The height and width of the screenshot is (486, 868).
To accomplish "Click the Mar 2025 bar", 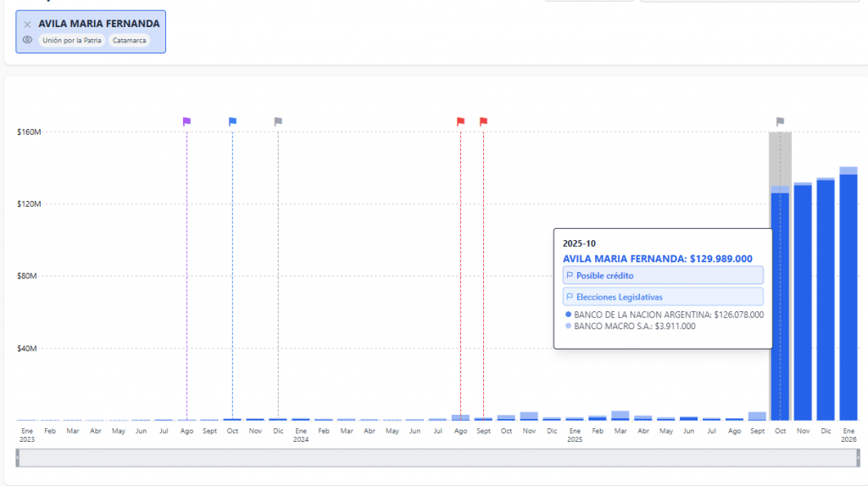I will click(x=620, y=416).
